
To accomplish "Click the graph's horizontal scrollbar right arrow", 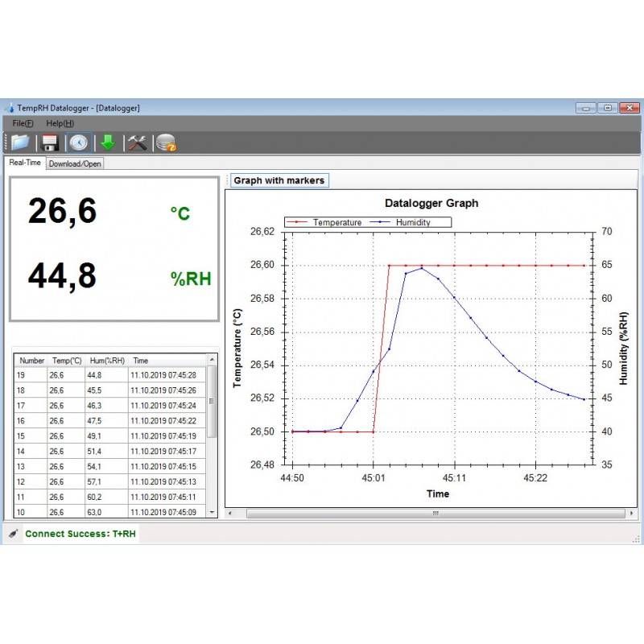I will click(x=633, y=513).
